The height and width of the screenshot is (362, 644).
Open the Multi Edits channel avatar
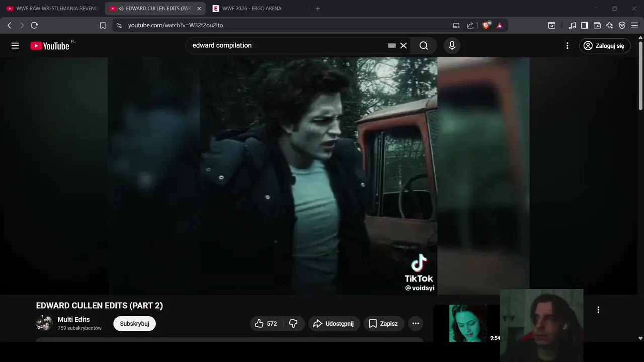(44, 323)
